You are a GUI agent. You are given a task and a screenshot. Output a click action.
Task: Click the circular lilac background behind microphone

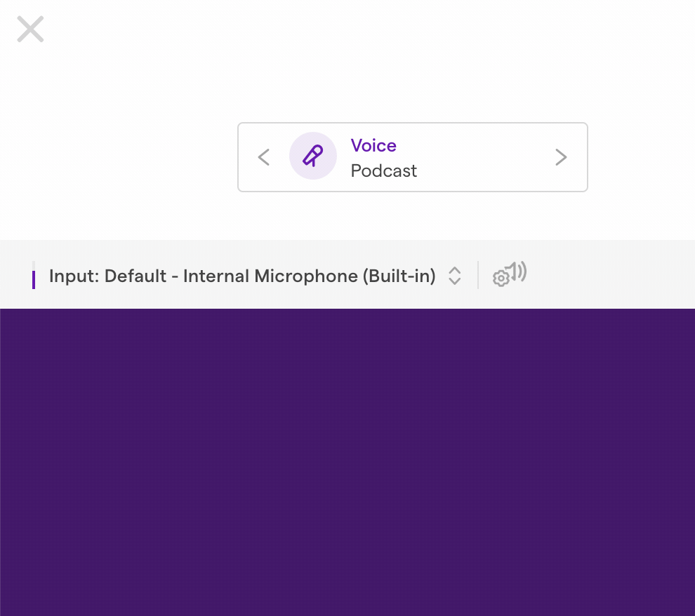coord(313,156)
